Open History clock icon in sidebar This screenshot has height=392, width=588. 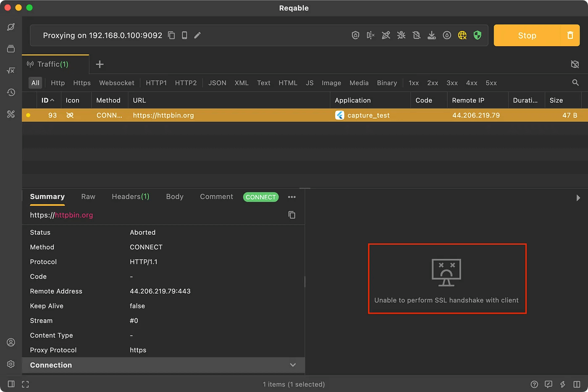11,92
